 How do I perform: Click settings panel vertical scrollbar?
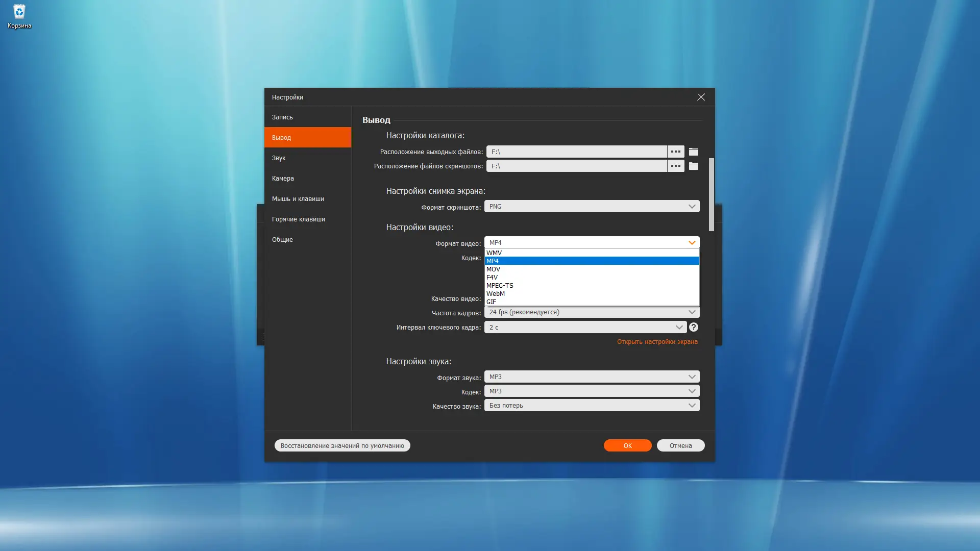(x=711, y=194)
